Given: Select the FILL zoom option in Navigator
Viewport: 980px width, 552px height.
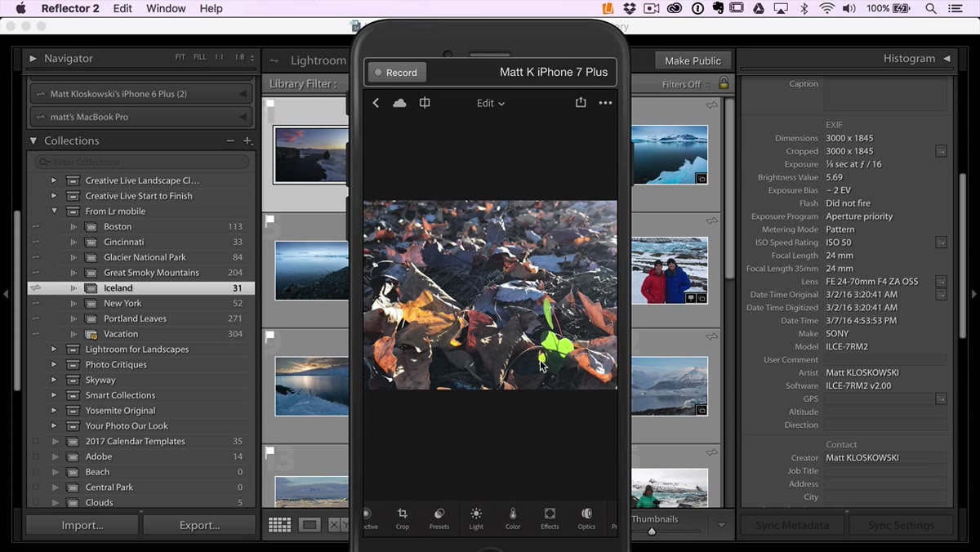Looking at the screenshot, I should pyautogui.click(x=200, y=58).
